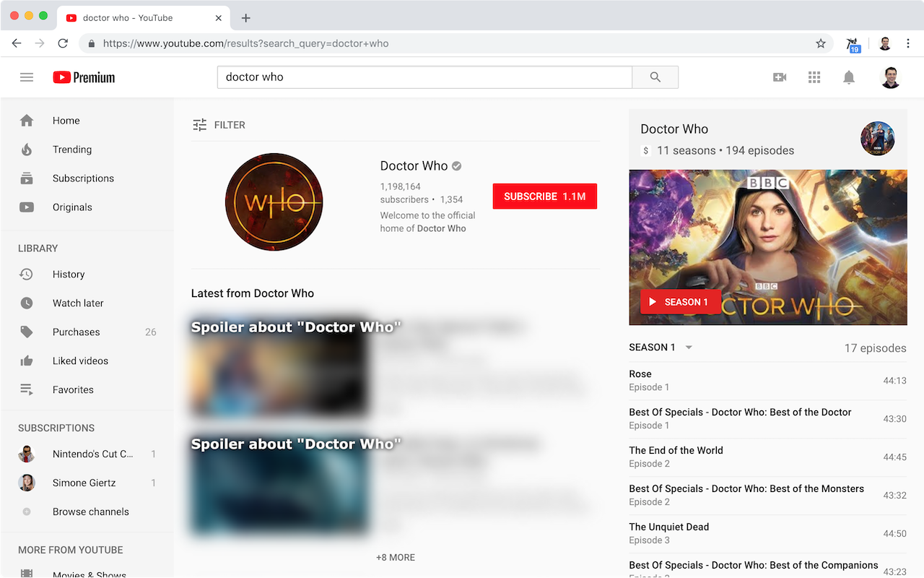Open Nintendo's Cut C... channel subscription
924x578 pixels.
[87, 454]
